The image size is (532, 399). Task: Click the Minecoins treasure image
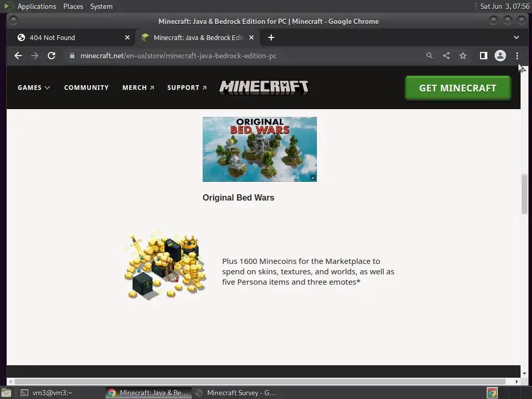pos(165,265)
